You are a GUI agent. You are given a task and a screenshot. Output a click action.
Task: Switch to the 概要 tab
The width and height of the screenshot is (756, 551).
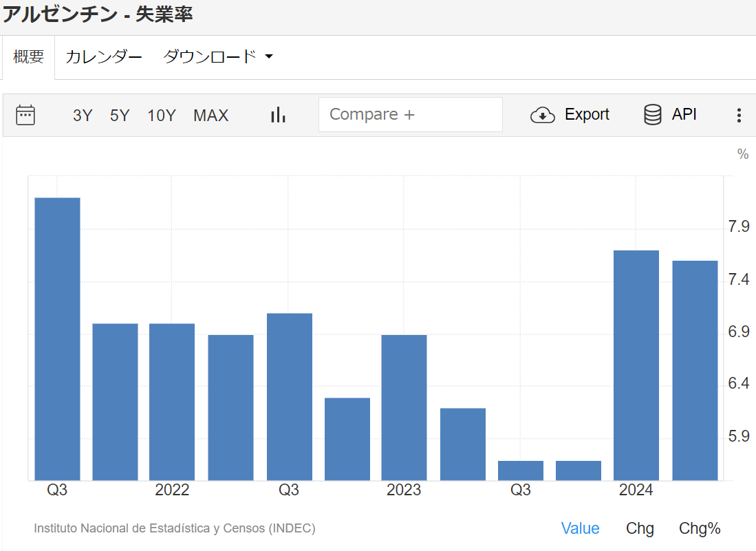[29, 56]
